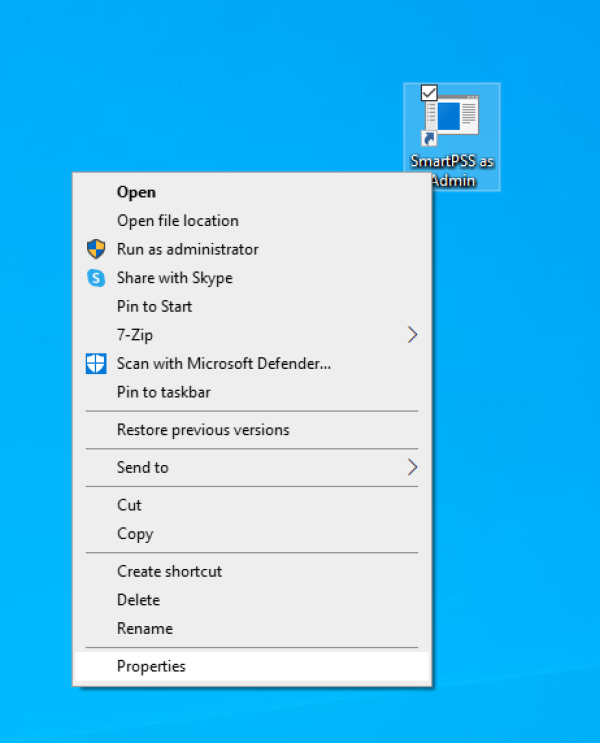Choose Restore previous versions

pos(202,430)
